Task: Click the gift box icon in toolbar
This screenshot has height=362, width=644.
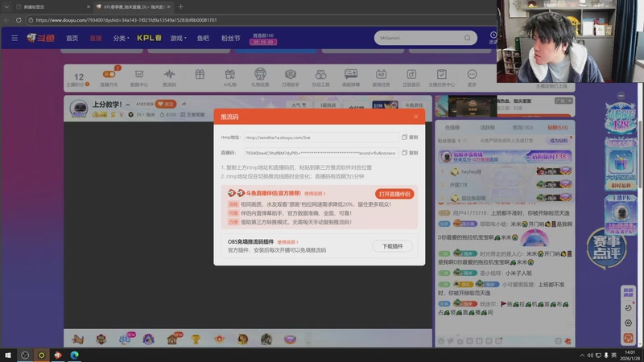Action: click(200, 75)
